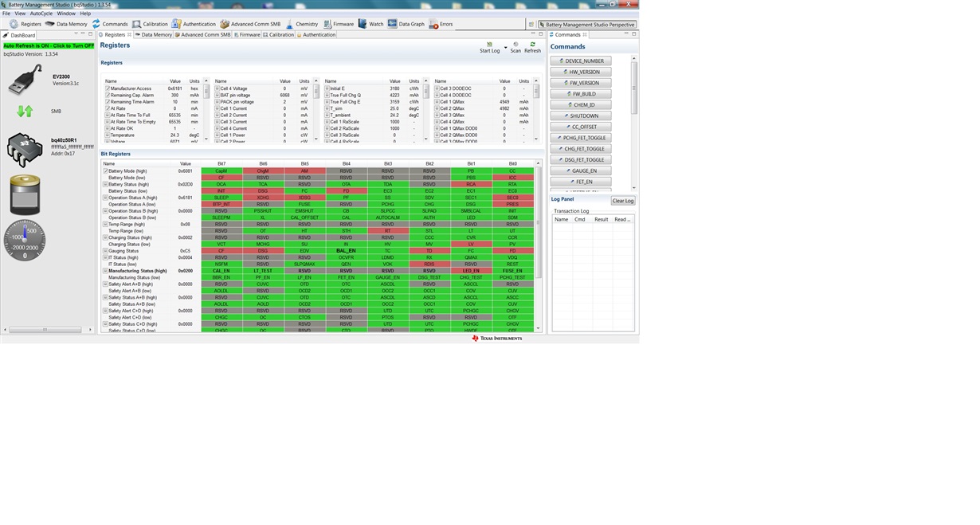Expand the Manufacturing Status (high) row

105,271
